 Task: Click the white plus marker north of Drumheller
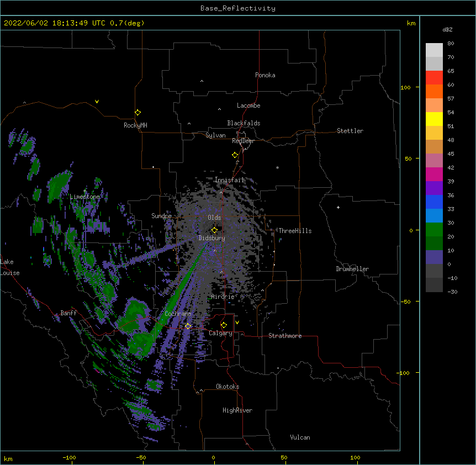[338, 207]
